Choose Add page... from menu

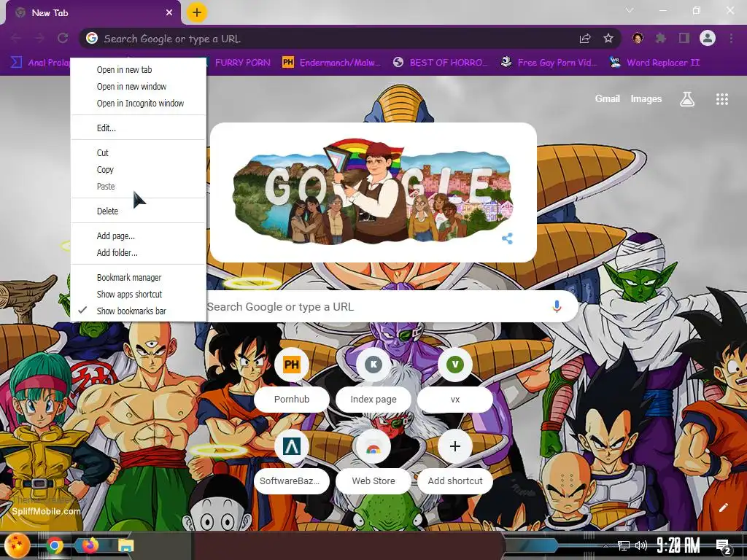[x=138, y=236]
